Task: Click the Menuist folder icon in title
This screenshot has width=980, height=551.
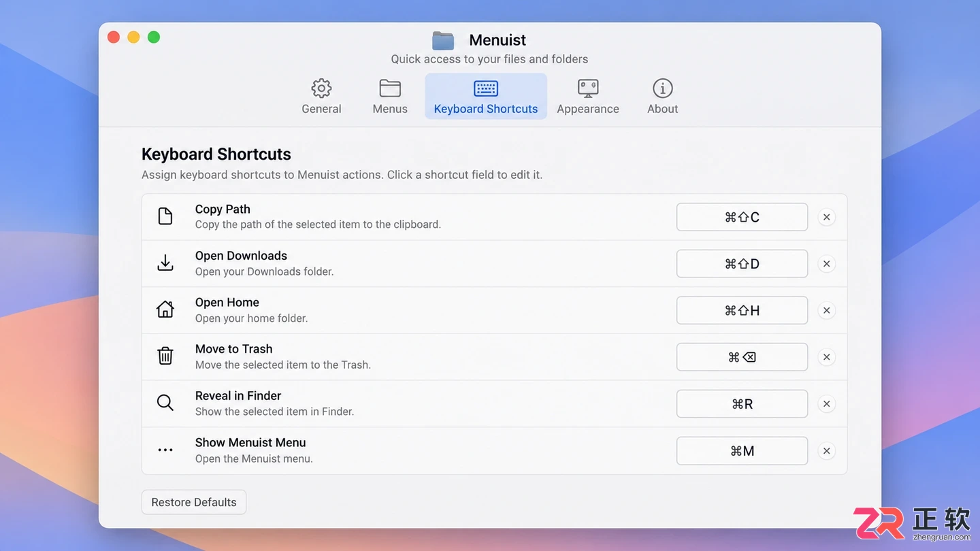Action: [443, 40]
